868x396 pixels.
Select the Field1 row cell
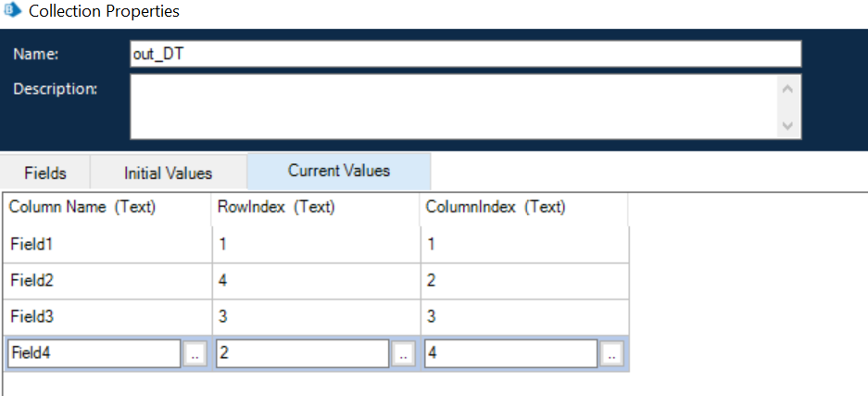(x=107, y=244)
